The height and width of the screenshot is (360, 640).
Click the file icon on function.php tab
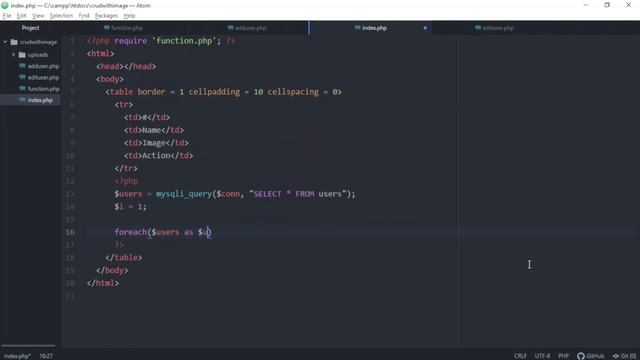[x=107, y=28]
